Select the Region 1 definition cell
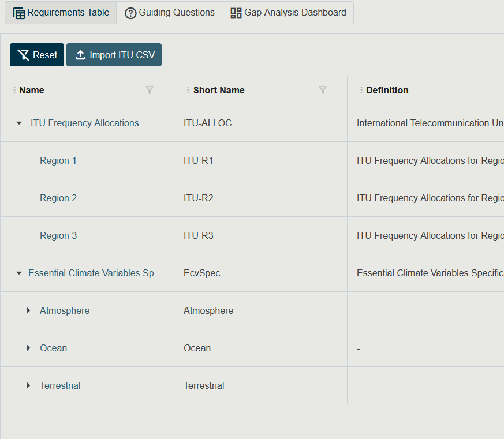The height and width of the screenshot is (439, 504). click(x=426, y=160)
